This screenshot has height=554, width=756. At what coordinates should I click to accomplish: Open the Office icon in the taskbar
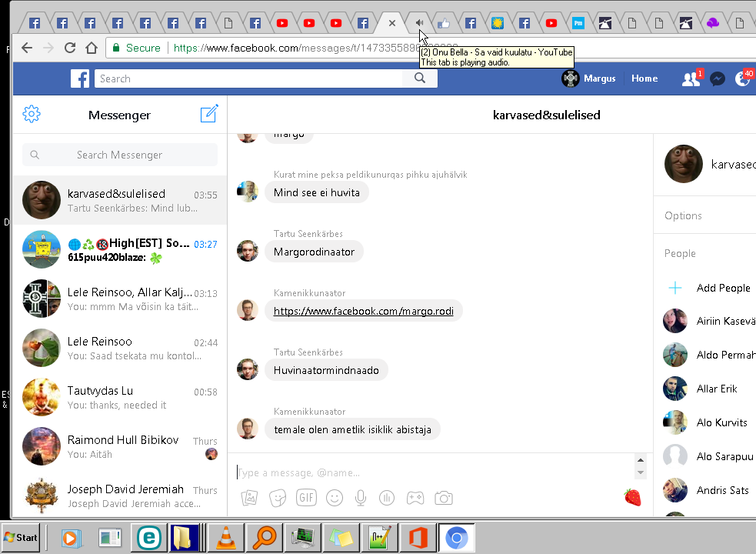[x=418, y=538]
